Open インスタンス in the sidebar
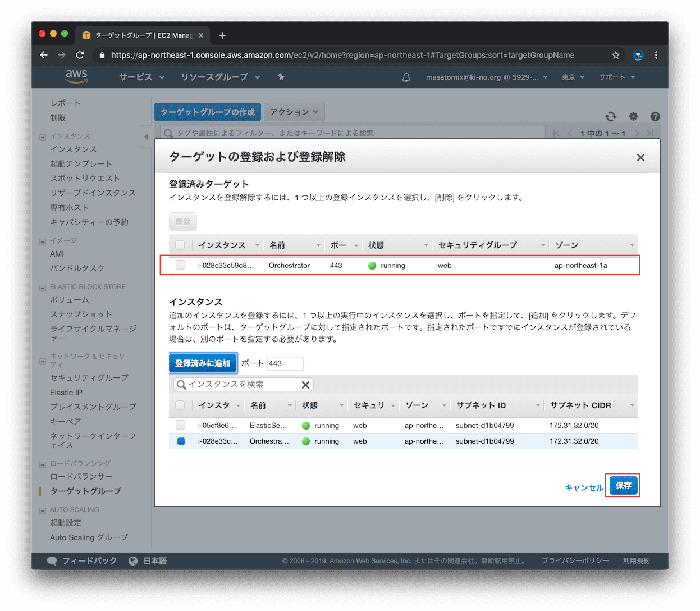Screen dimensions: 700x611 click(x=73, y=149)
